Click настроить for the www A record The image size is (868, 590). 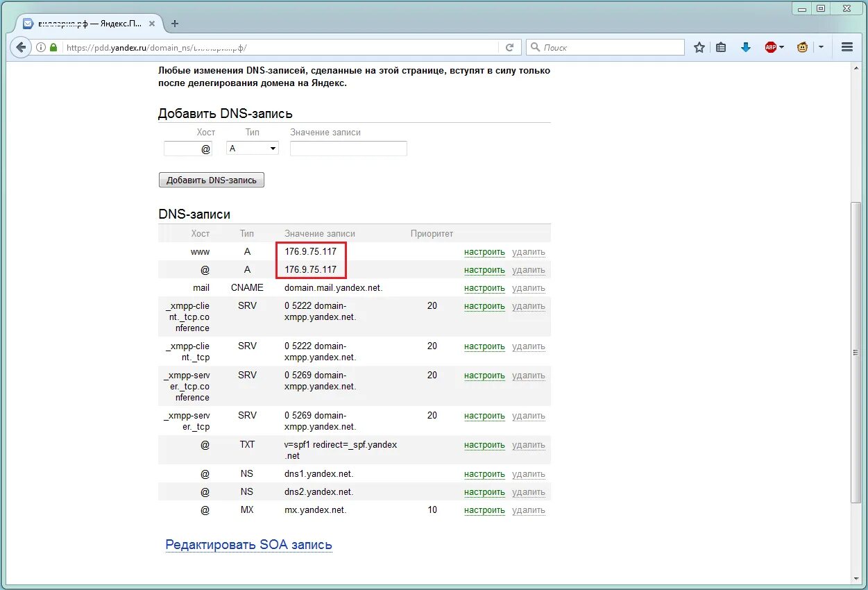click(484, 252)
